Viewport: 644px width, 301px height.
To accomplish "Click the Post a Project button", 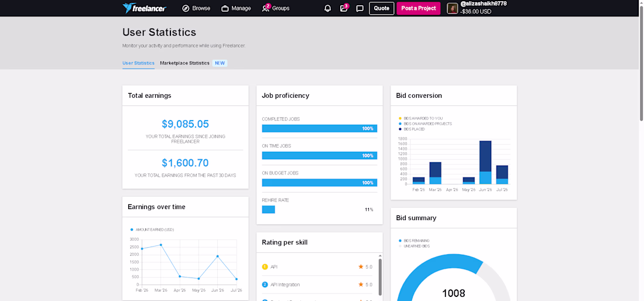I will 419,8.
